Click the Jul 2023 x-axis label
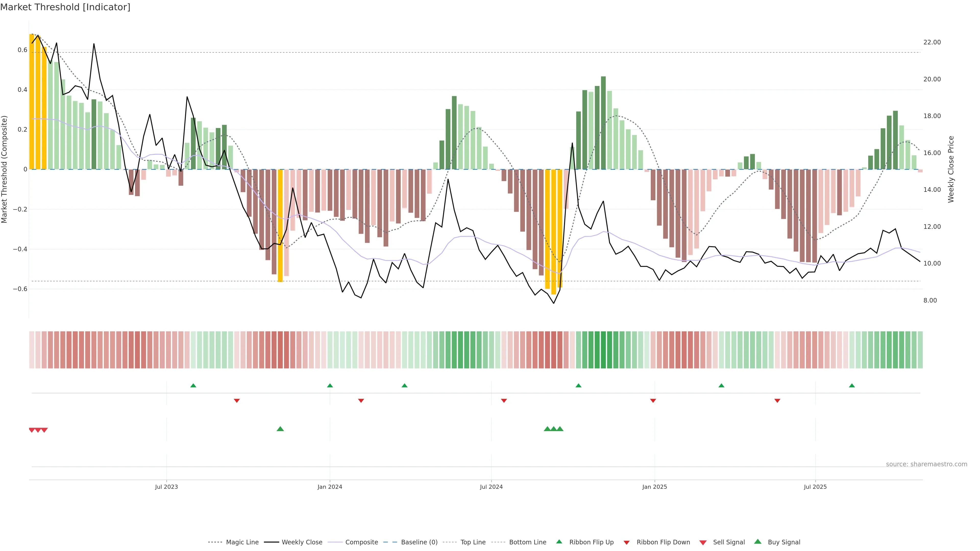The width and height of the screenshot is (980, 551). (x=166, y=487)
